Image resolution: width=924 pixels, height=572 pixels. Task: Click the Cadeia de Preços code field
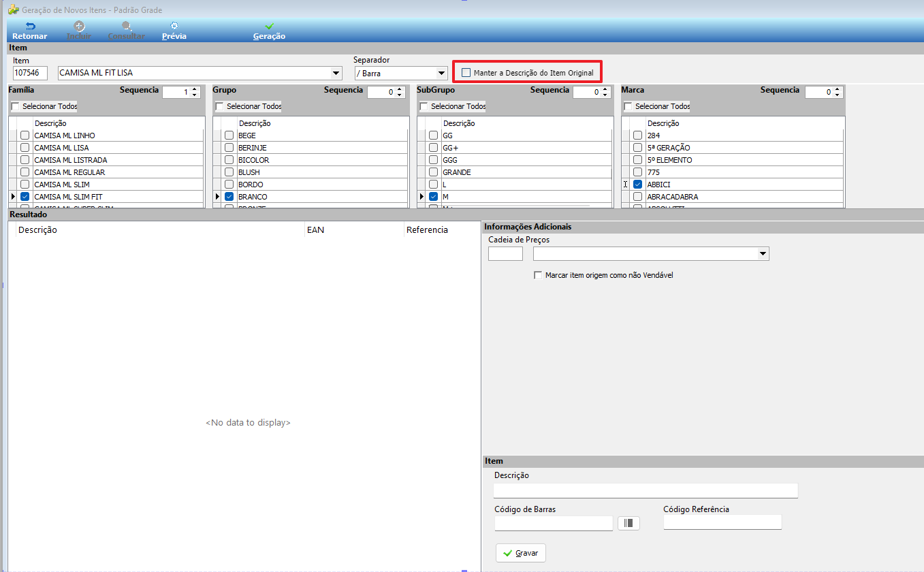(505, 254)
